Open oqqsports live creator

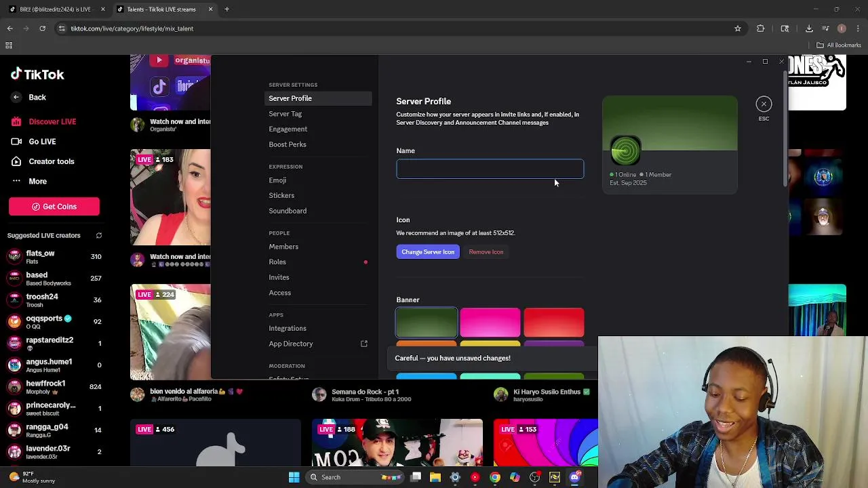click(54, 322)
